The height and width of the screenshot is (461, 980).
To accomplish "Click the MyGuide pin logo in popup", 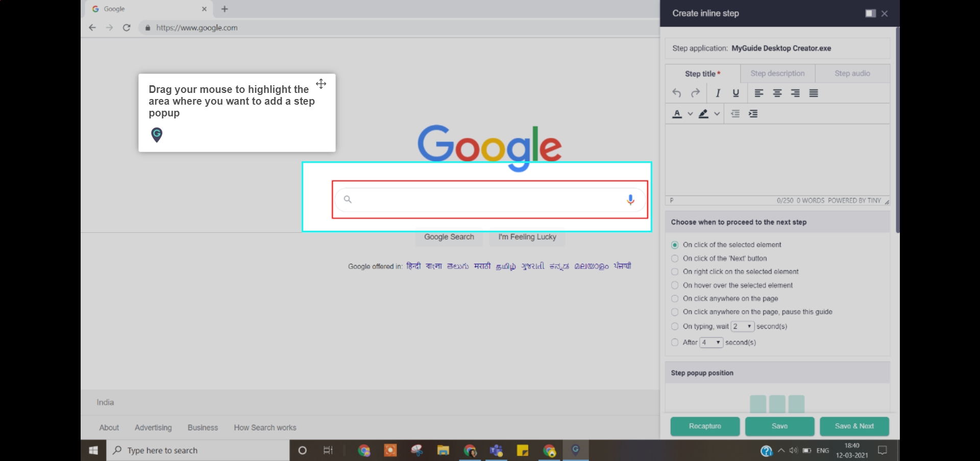I will click(157, 135).
